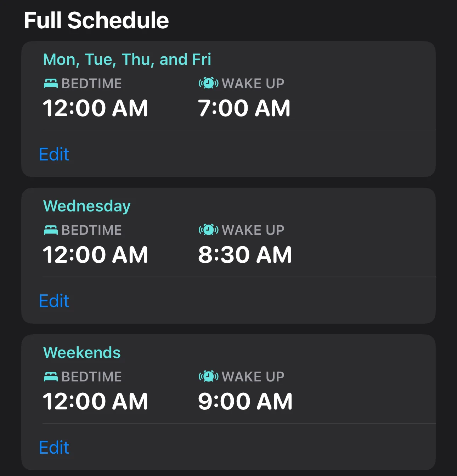457x476 pixels.
Task: Click the Weekends wake up alarm icon
Action: [208, 377]
